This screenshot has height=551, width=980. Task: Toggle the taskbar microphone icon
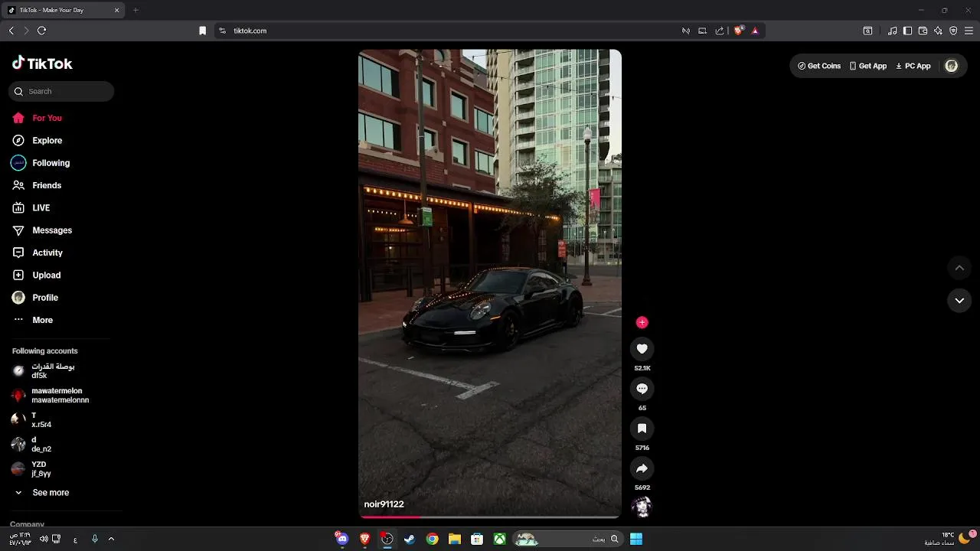coord(95,539)
